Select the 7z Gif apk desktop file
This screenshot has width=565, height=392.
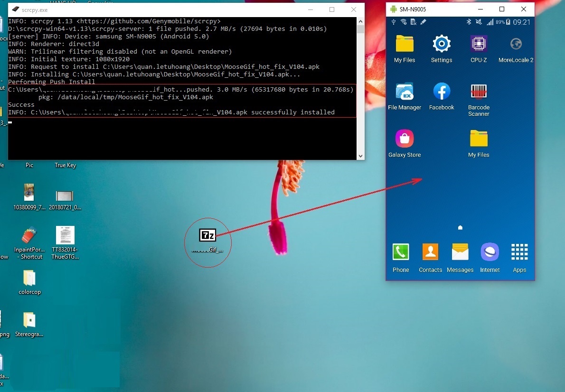point(207,241)
